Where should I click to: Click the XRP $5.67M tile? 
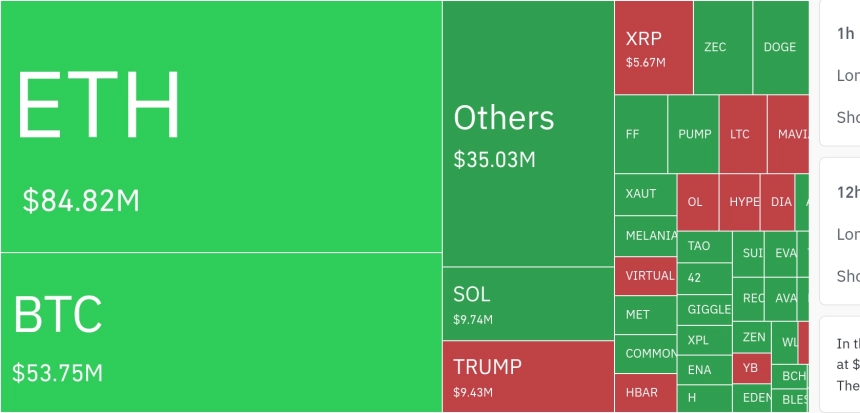[654, 47]
